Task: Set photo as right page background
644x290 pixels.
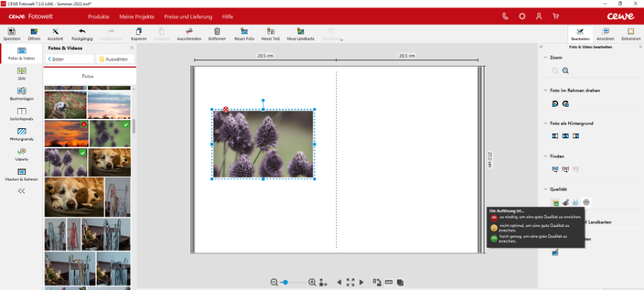Action: 576,135
